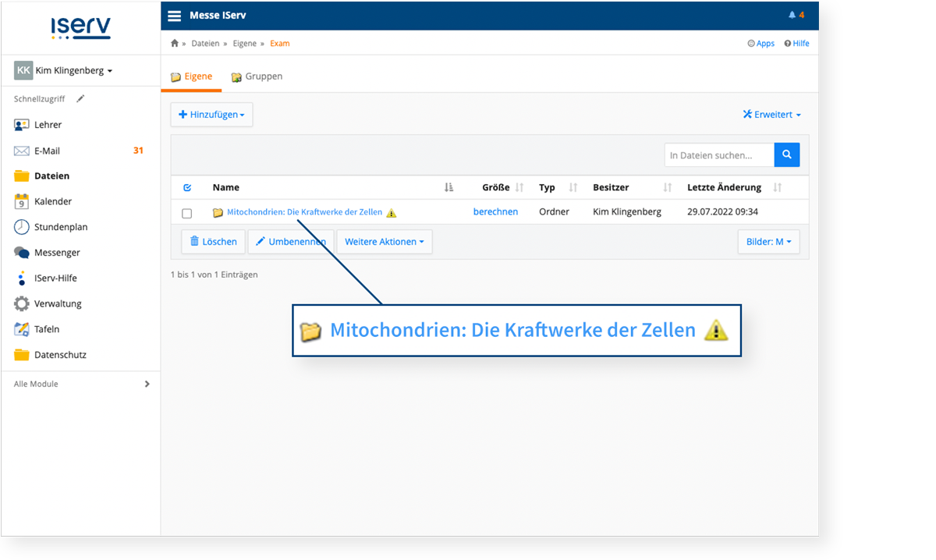Click the Kim Klingenberg owner cell

click(627, 212)
